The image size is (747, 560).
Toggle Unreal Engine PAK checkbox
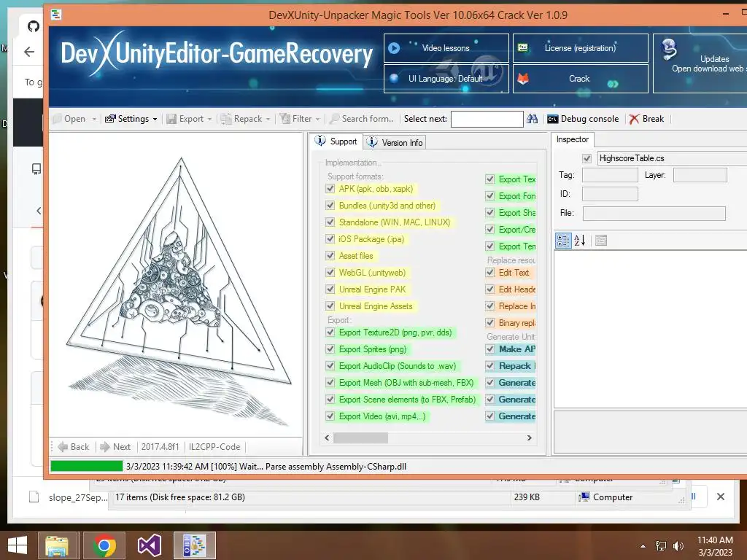[330, 289]
